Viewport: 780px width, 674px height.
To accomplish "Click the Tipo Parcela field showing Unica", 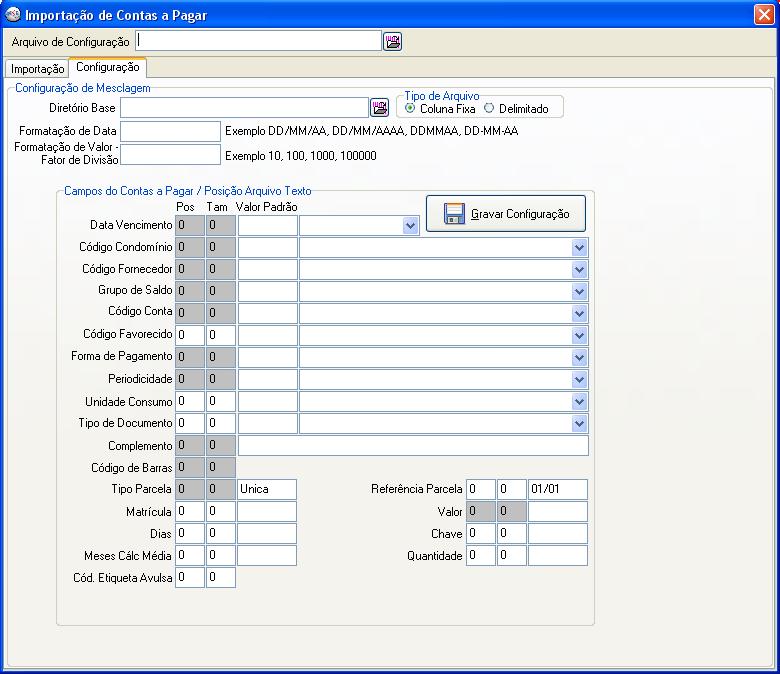I will pyautogui.click(x=267, y=489).
